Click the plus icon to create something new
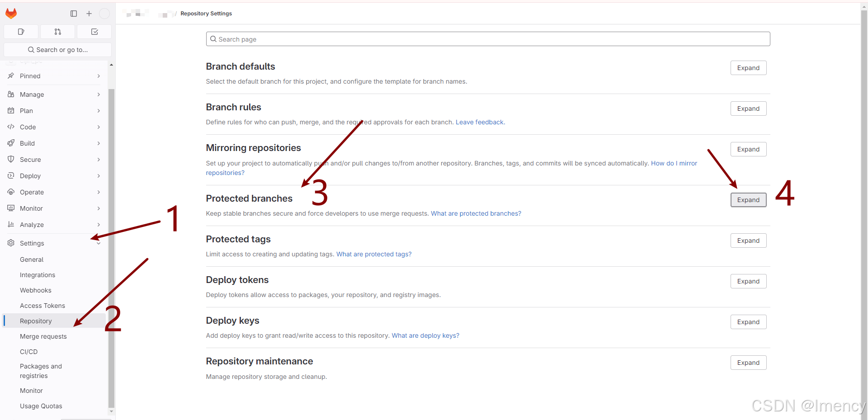The image size is (868, 420). (x=89, y=14)
